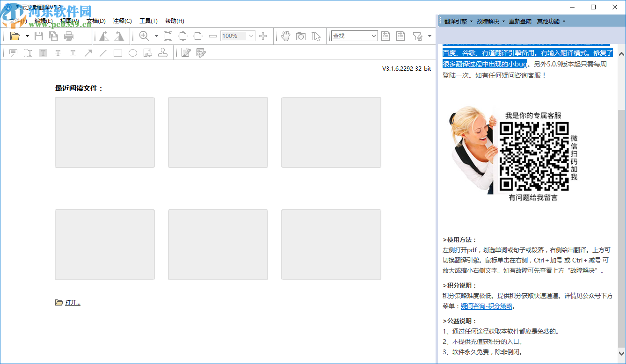The height and width of the screenshot is (364, 626).
Task: Open the 100% zoom level combo box
Action: 238,36
